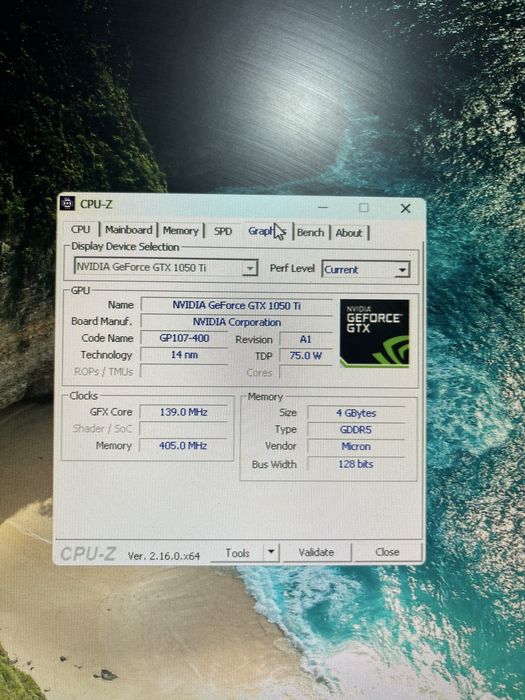Click the CPU-Z title bar app icon
The image size is (525, 700).
coord(67,204)
